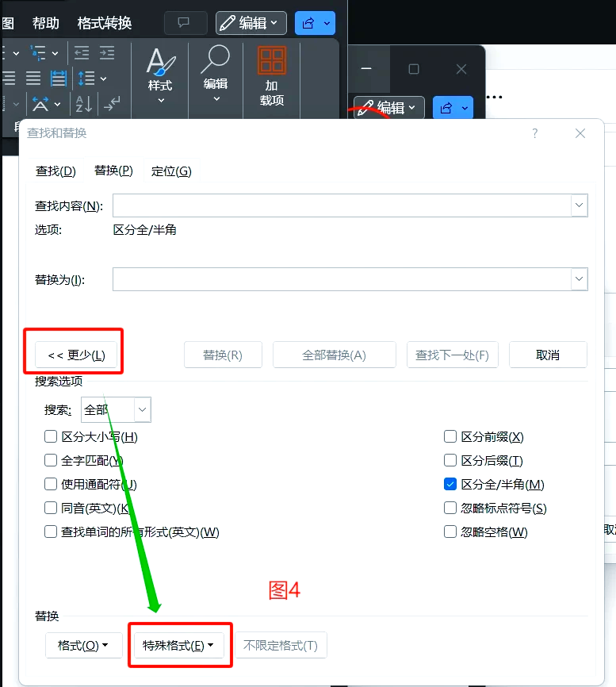Uncheck the 区分全/半角 checkbox
Screen dimensions: 616x687
450,484
